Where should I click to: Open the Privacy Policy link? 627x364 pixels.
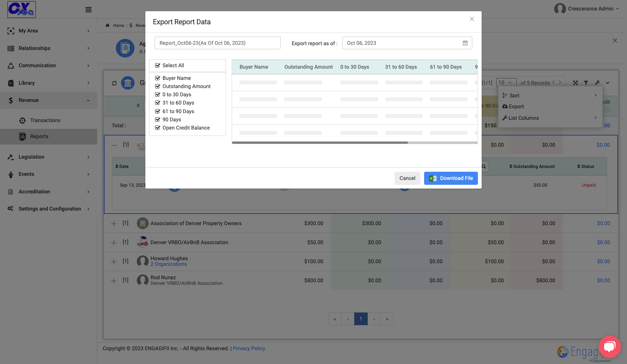[249, 348]
